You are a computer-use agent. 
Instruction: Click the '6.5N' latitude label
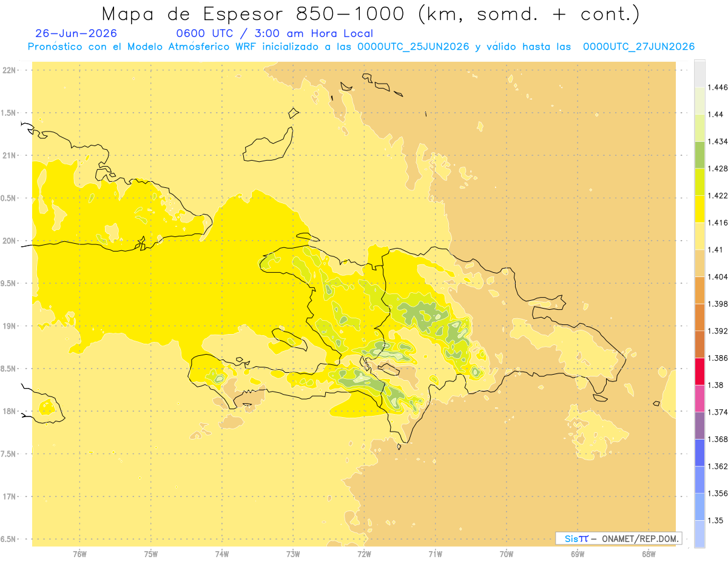click(x=9, y=540)
